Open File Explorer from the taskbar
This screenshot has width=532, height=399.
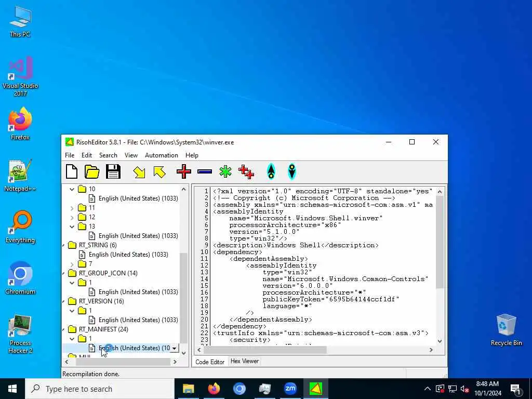click(188, 389)
